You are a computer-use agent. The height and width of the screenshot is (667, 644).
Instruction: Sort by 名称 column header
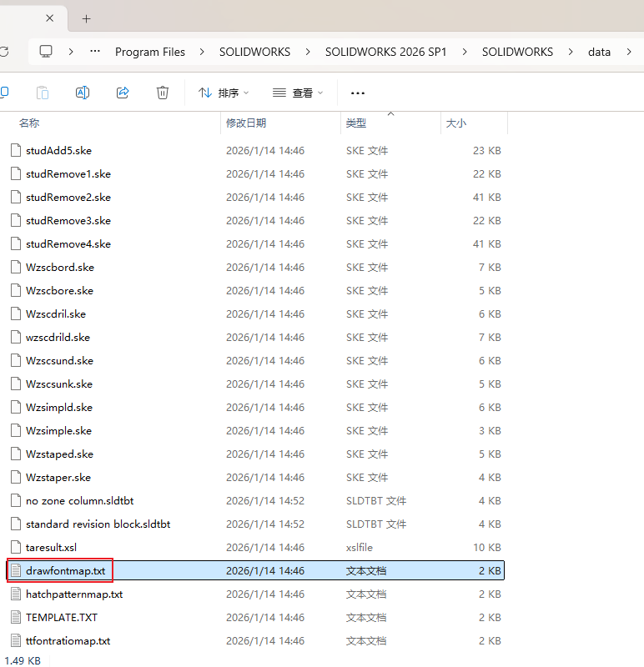click(29, 123)
